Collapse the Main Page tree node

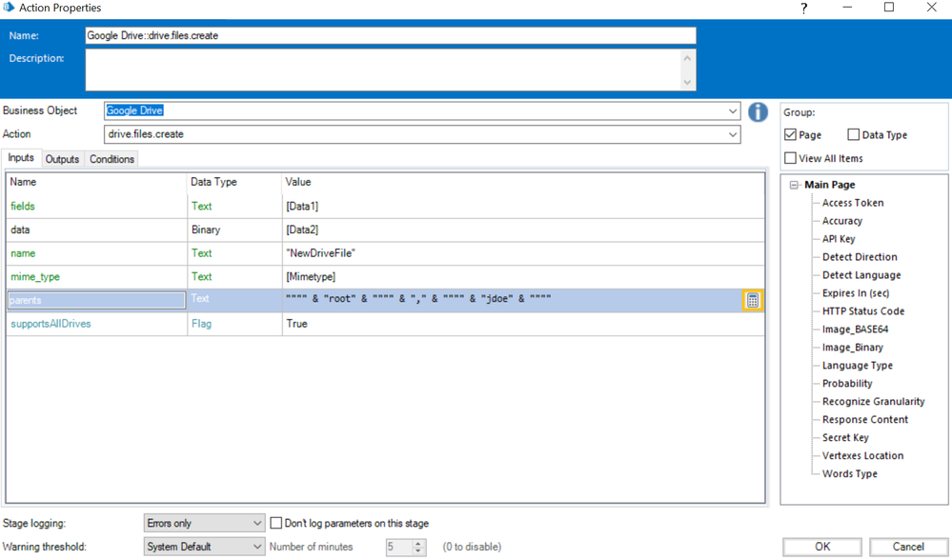pyautogui.click(x=794, y=186)
